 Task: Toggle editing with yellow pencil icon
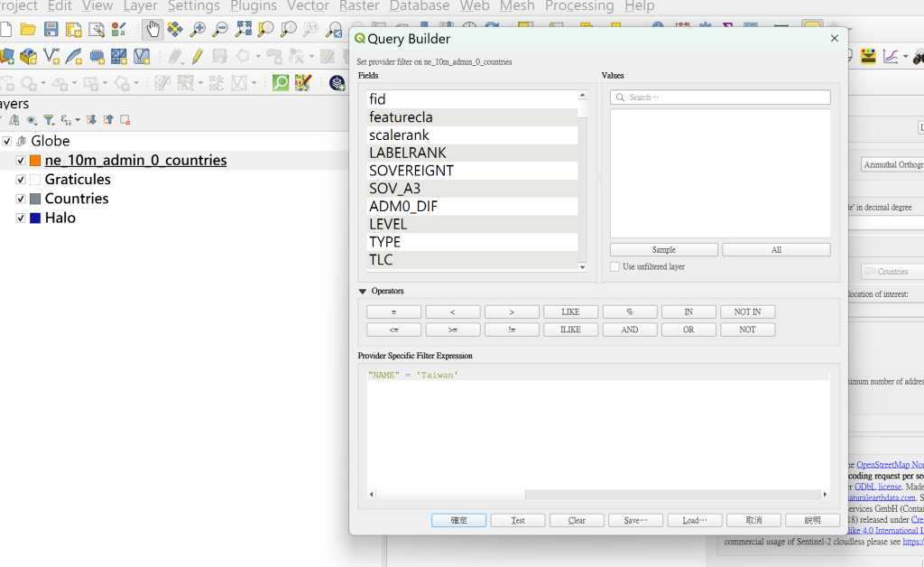(x=197, y=56)
